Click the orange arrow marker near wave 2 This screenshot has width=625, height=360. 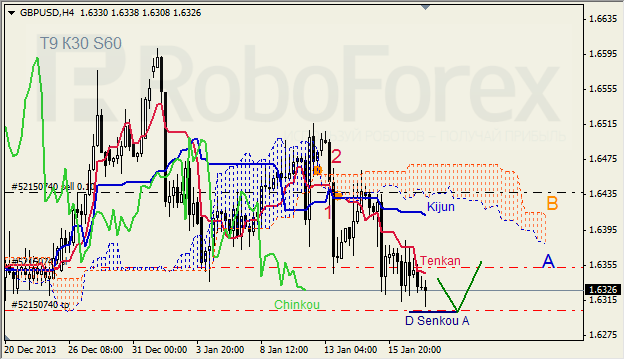pos(318,171)
